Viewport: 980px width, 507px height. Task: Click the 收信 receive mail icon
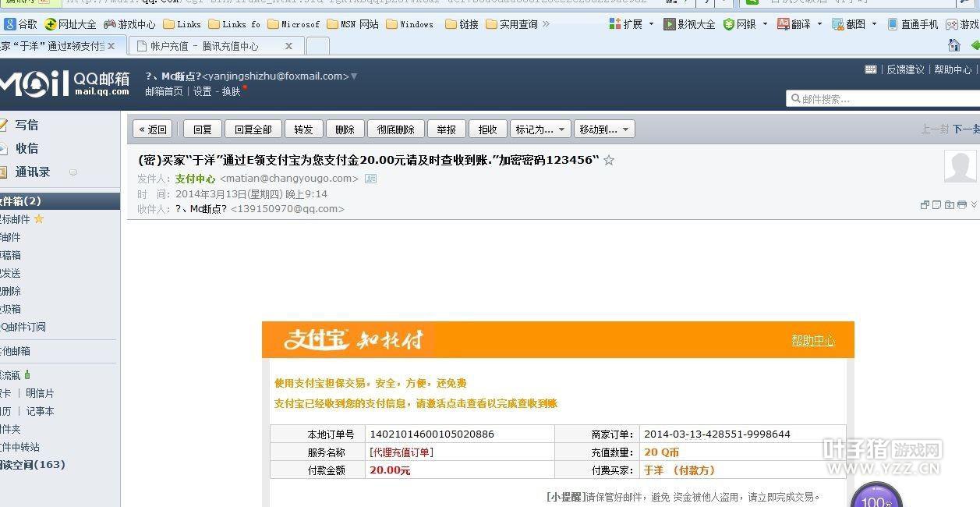tap(3, 148)
